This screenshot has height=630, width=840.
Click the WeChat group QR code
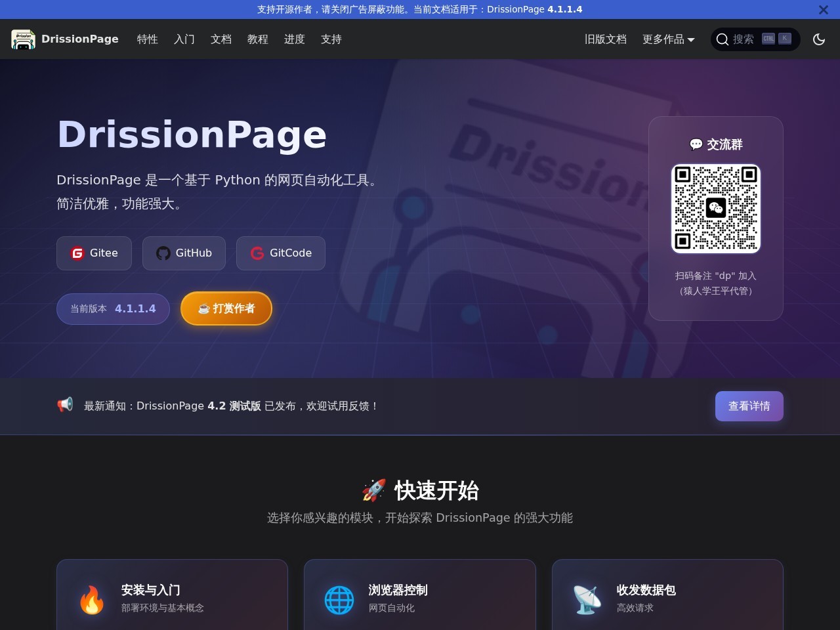pos(716,209)
